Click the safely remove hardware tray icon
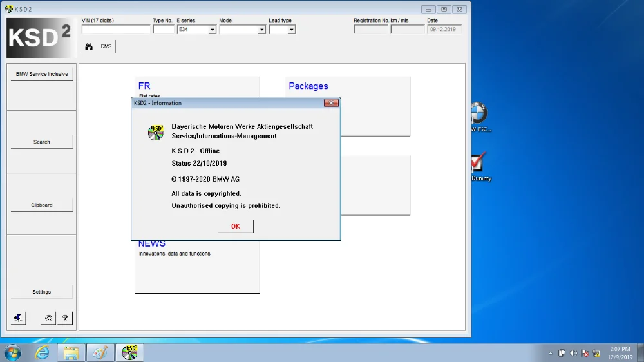This screenshot has height=362, width=644. pyautogui.click(x=562, y=354)
